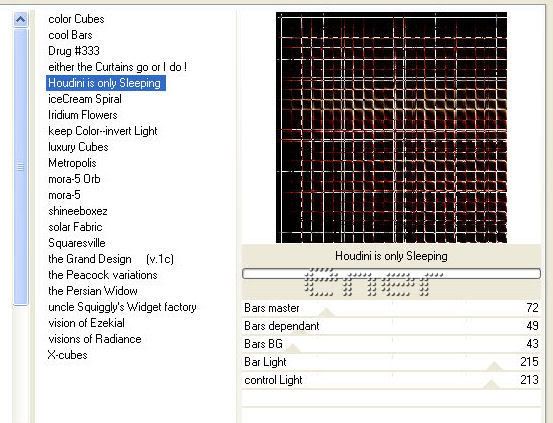Click the control Light slider handle

click(x=491, y=384)
